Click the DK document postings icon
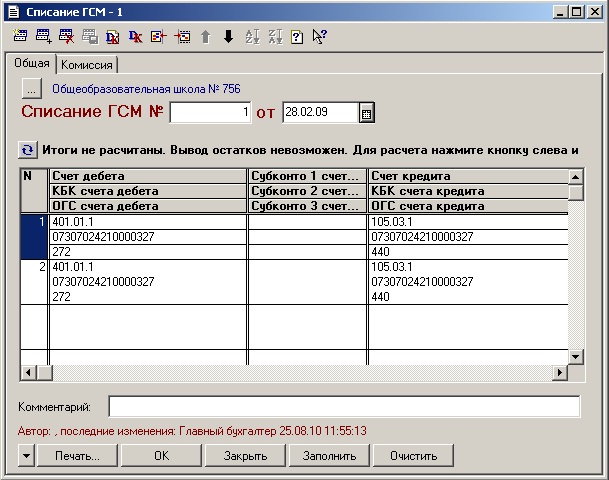609x480 pixels. coord(113,37)
